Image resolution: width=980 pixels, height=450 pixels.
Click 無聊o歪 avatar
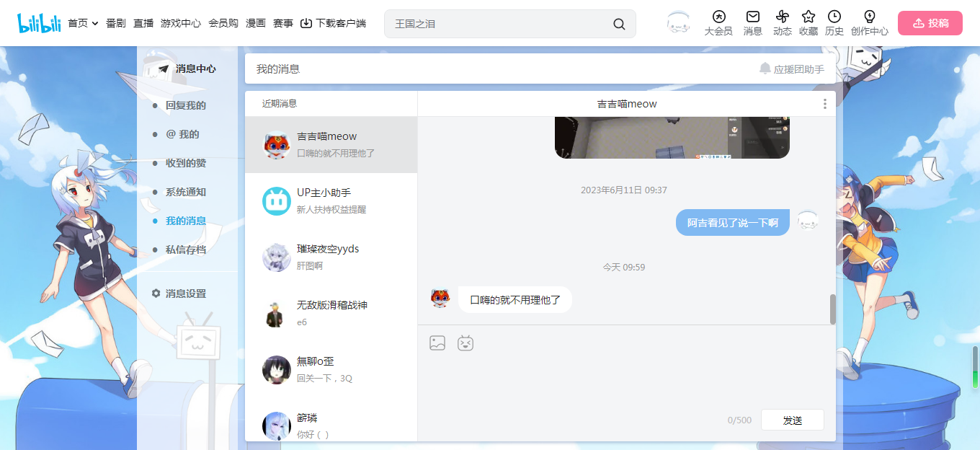point(277,370)
